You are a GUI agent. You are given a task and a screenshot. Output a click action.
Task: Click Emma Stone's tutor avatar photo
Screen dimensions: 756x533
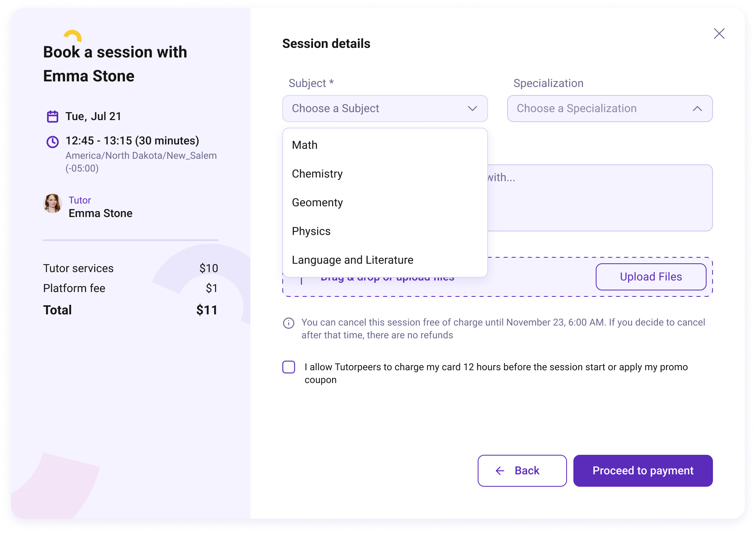tap(53, 203)
